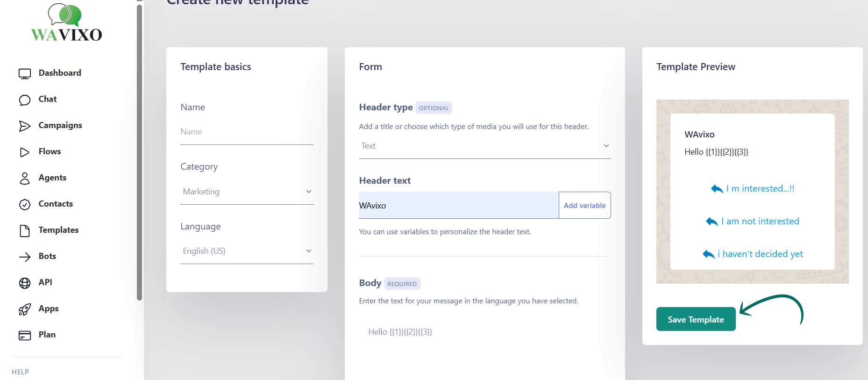This screenshot has width=868, height=380.
Task: Open the Bots menu item
Action: coord(47,256)
